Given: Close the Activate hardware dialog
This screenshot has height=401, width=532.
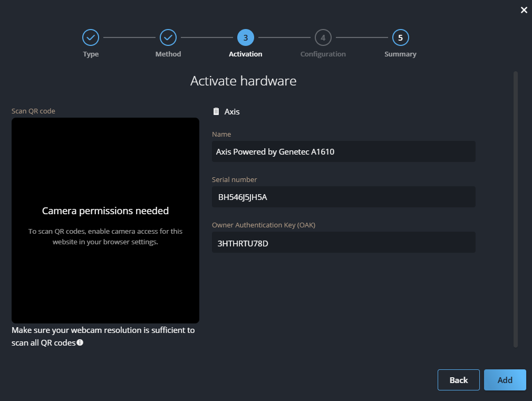Looking at the screenshot, I should point(524,10).
